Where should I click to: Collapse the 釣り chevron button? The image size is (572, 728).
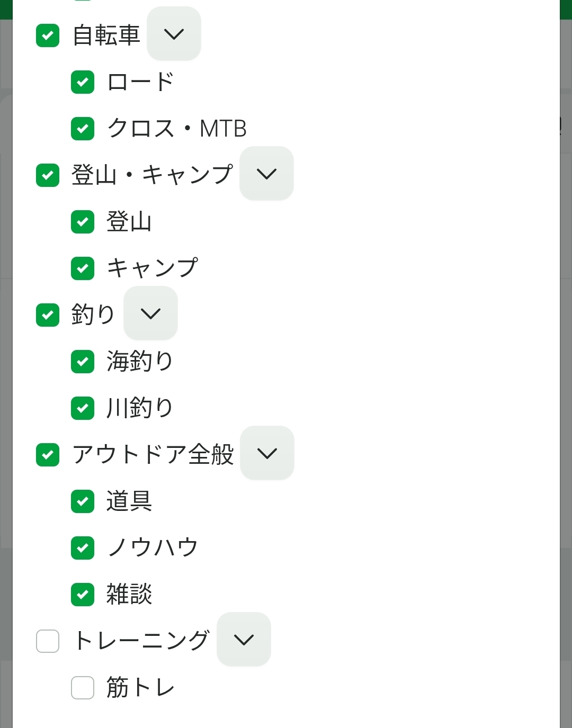pos(150,313)
